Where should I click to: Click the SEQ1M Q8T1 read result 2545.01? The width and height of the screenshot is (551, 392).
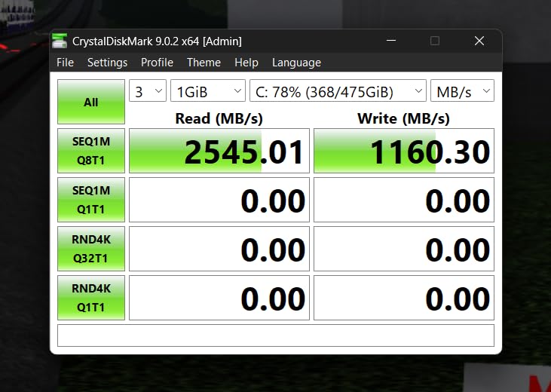click(219, 151)
